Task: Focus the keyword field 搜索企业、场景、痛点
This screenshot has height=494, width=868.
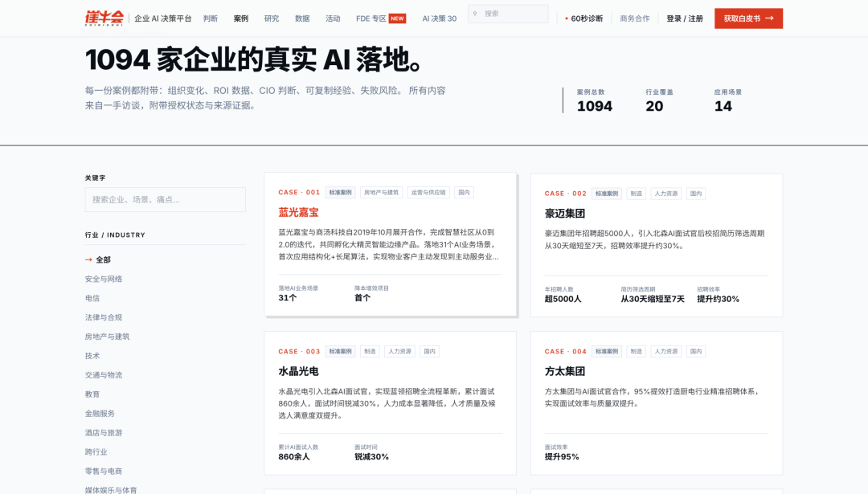Action: click(165, 200)
